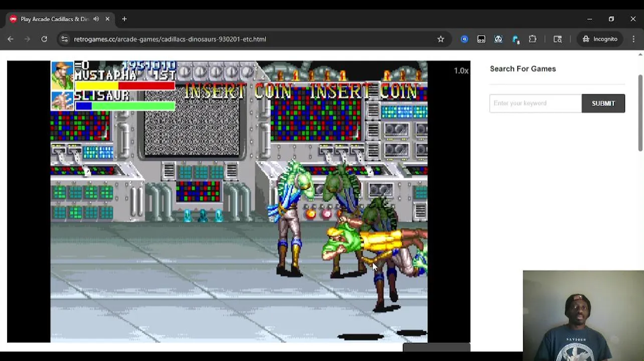Click the Slisaur enemy portrait
Viewport: 644px width, 361px height.
pos(62,101)
